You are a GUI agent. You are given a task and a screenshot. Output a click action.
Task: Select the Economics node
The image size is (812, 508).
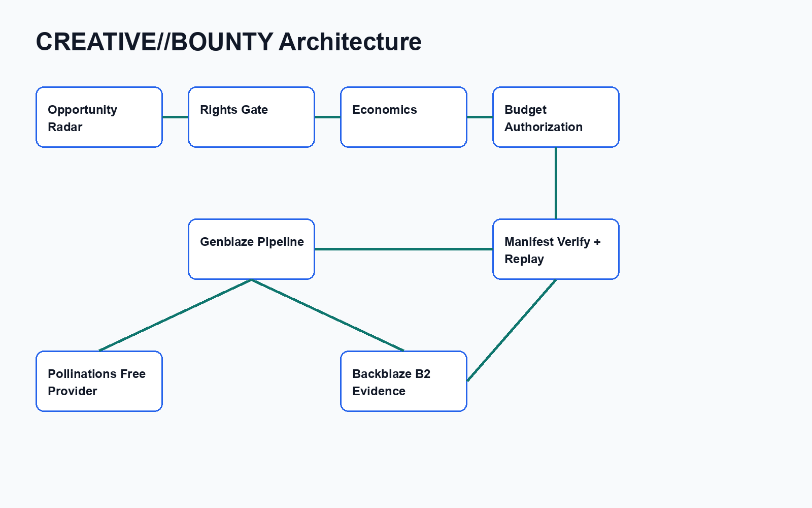(x=403, y=117)
